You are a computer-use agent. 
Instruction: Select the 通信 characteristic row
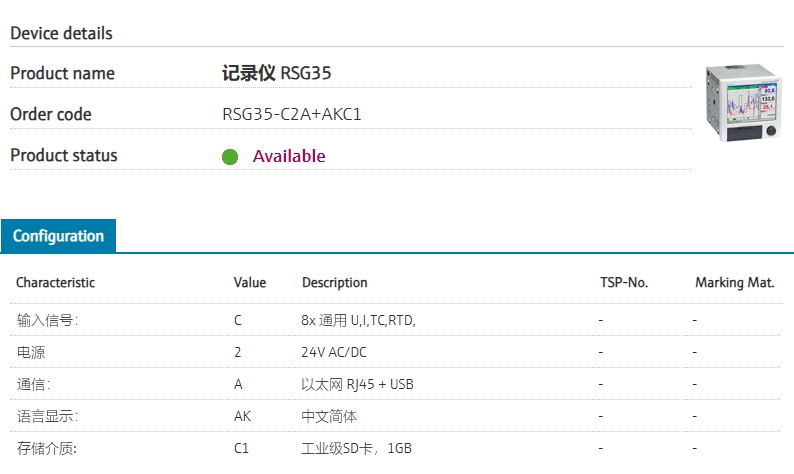tap(33, 384)
